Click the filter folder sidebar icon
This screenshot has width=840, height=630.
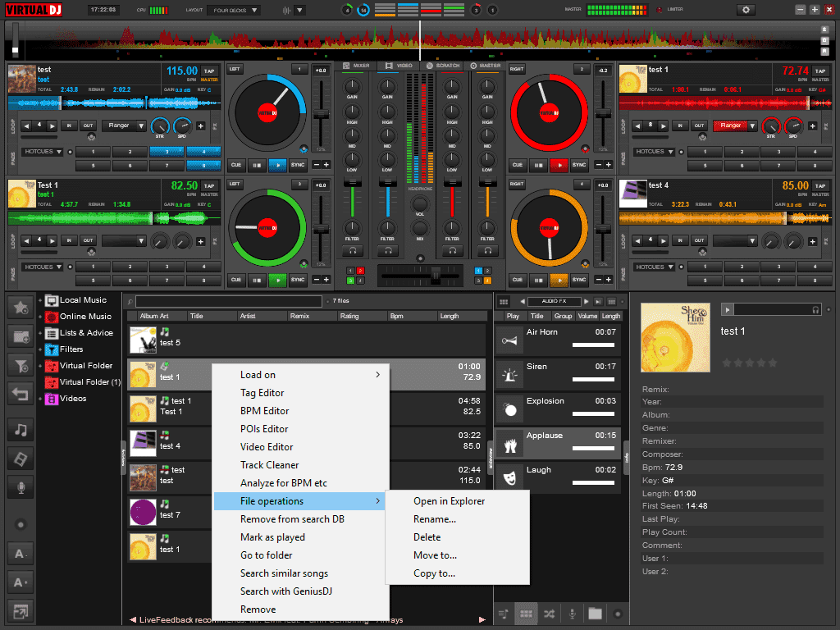[21, 366]
